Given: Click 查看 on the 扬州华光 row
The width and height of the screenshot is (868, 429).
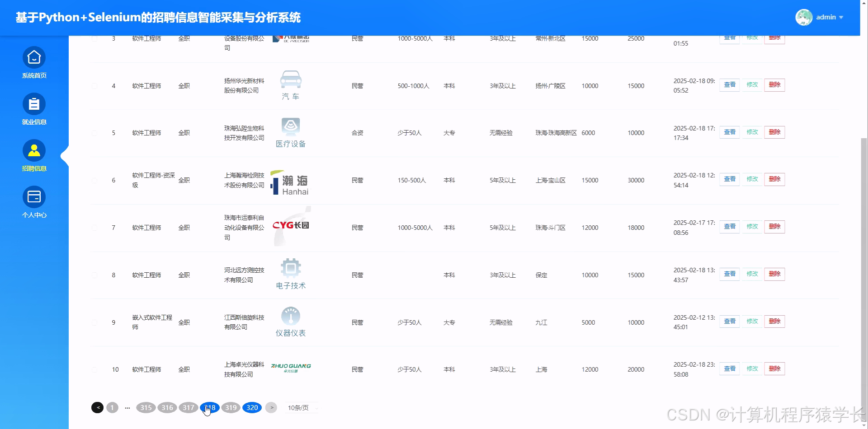Looking at the screenshot, I should [729, 84].
